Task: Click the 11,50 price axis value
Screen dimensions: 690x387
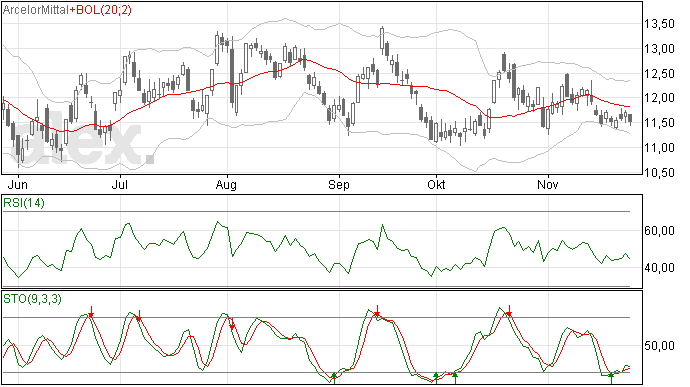Action: click(659, 123)
